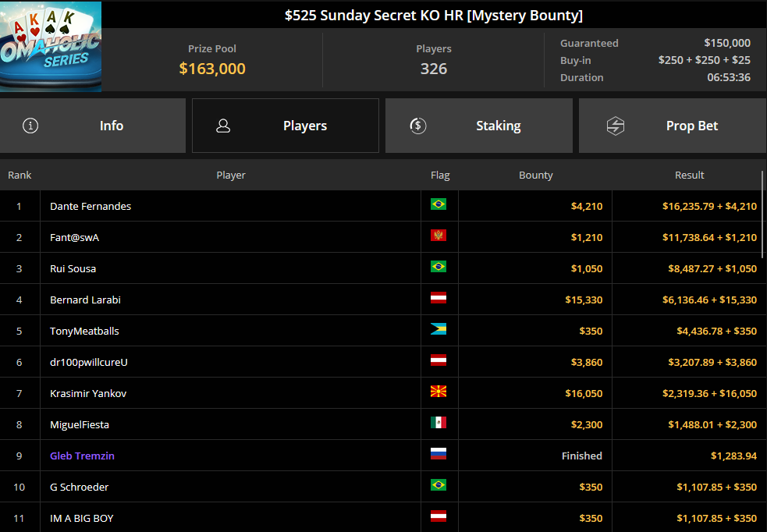This screenshot has height=532, width=767.
Task: Select player Dante Fernandes
Action: [91, 207]
